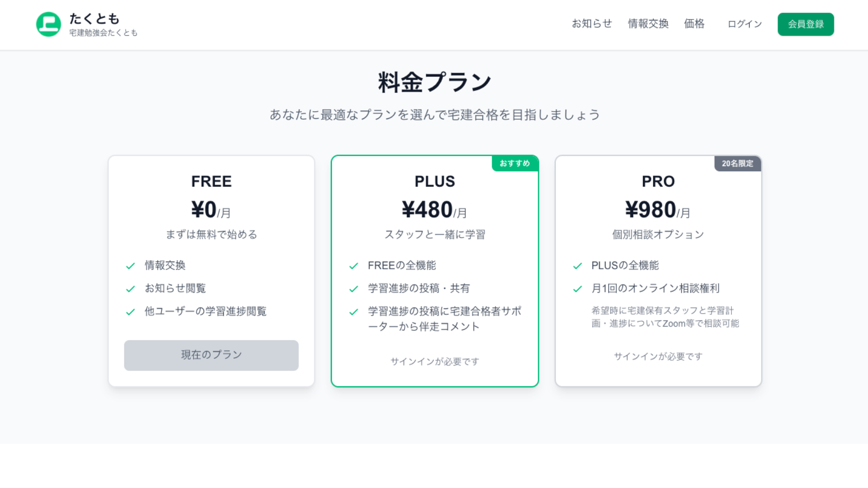The width and height of the screenshot is (868, 488).
Task: Click the たくとも green logo icon
Action: coord(48,24)
